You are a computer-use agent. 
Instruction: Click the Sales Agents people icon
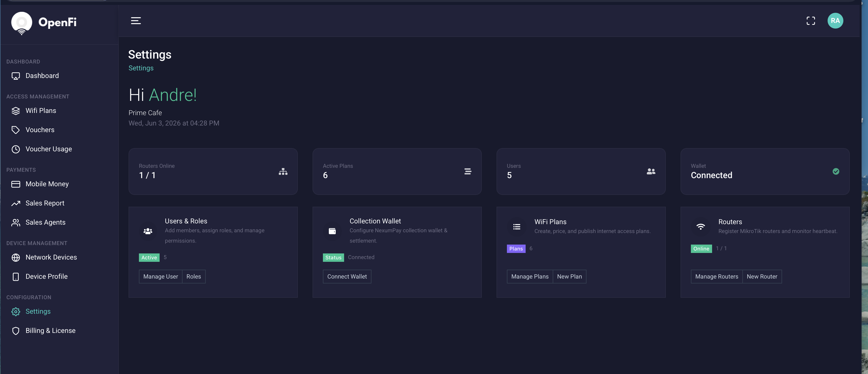click(16, 222)
